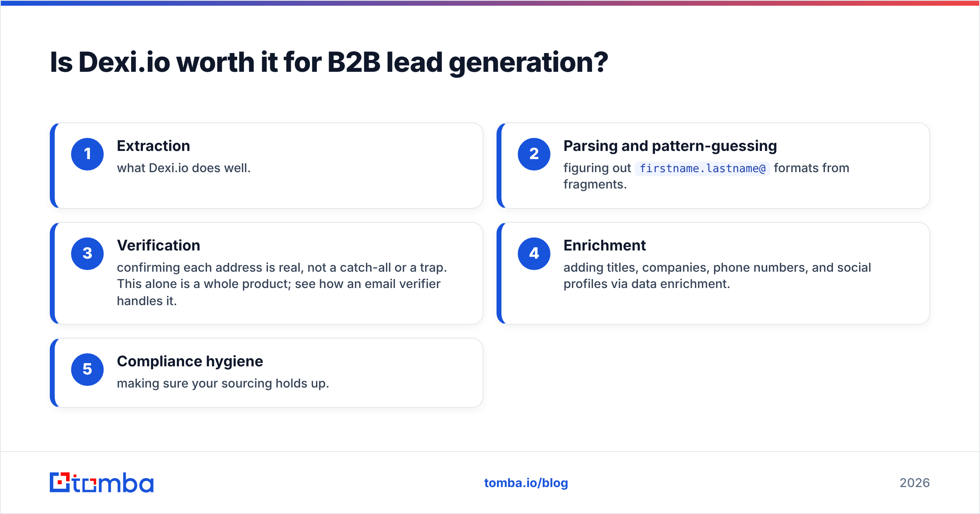Click the number 1 circle badge
The image size is (980, 514).
point(87,154)
